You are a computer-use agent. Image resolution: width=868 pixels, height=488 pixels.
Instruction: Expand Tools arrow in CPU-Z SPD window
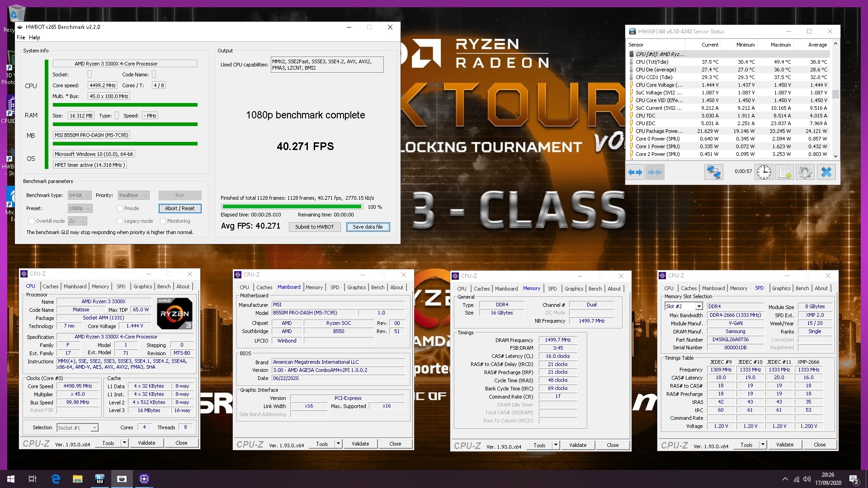(x=763, y=445)
